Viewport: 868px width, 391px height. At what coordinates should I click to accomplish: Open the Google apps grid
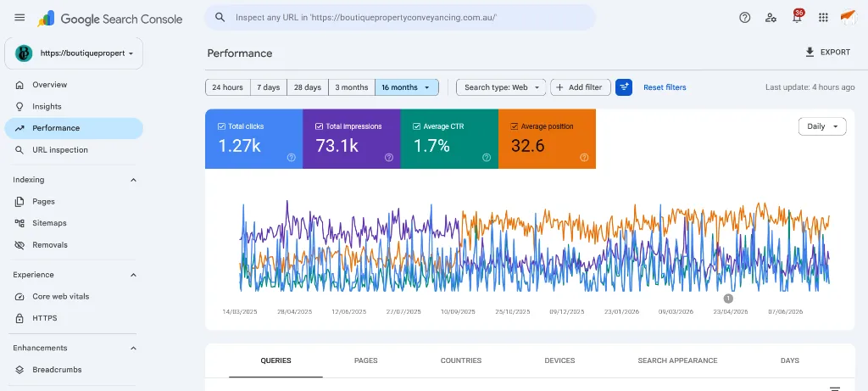coord(823,18)
